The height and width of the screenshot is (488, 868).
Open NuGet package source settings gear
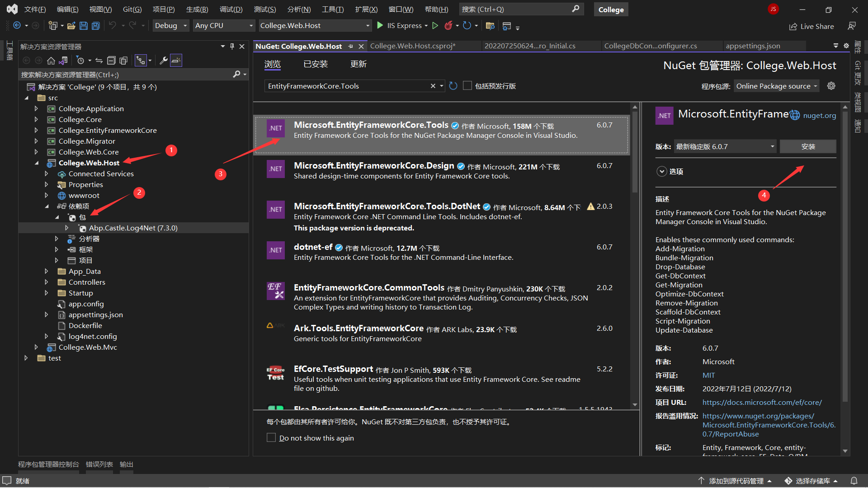pos(831,86)
